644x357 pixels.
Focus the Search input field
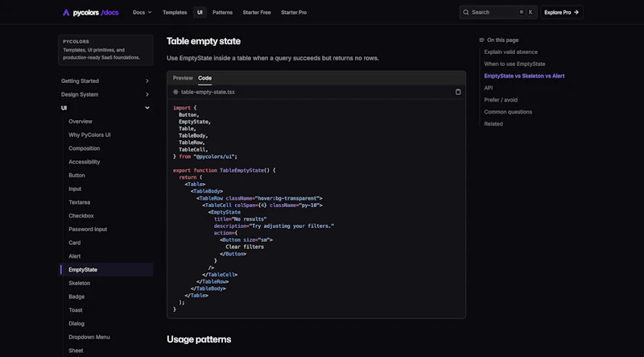498,12
